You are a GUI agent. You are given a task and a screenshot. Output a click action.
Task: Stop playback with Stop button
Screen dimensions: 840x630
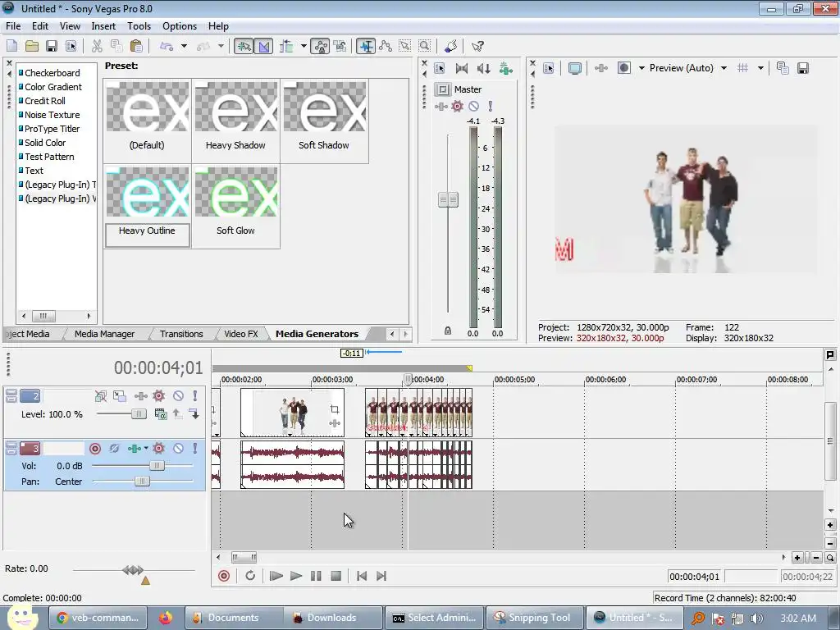point(336,576)
